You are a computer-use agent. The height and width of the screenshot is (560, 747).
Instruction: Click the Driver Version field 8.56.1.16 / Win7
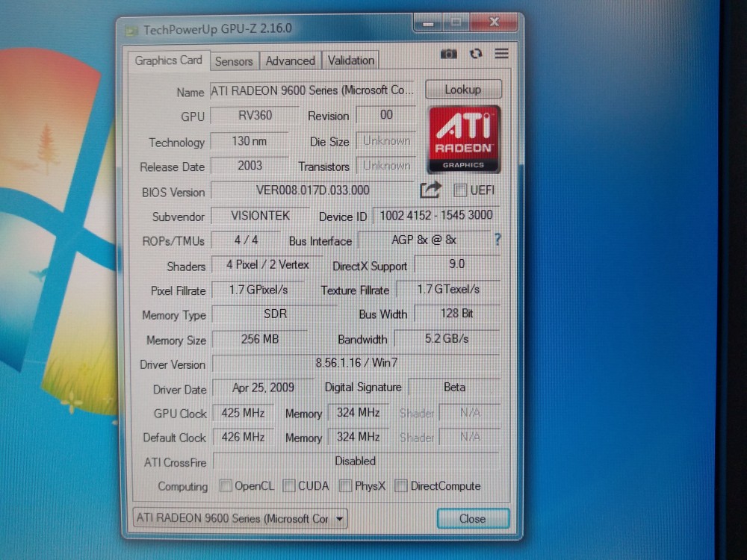tap(356, 363)
